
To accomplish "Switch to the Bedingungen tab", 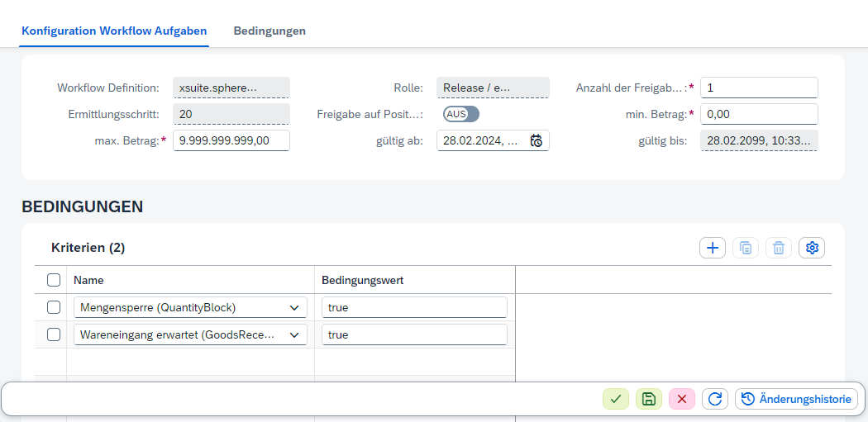I will click(269, 31).
